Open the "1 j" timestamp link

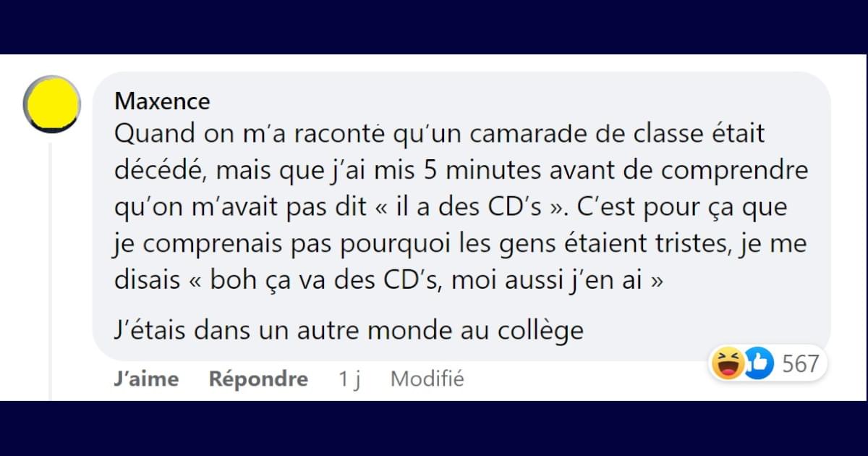pos(349,379)
